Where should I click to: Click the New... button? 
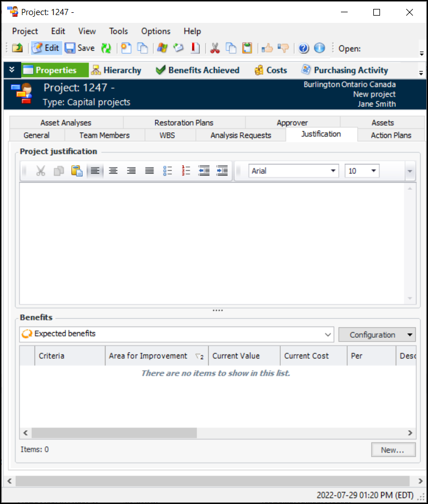coord(393,450)
